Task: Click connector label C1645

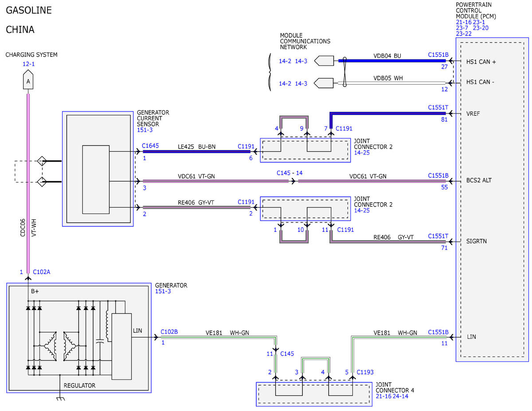Action: [x=150, y=145]
